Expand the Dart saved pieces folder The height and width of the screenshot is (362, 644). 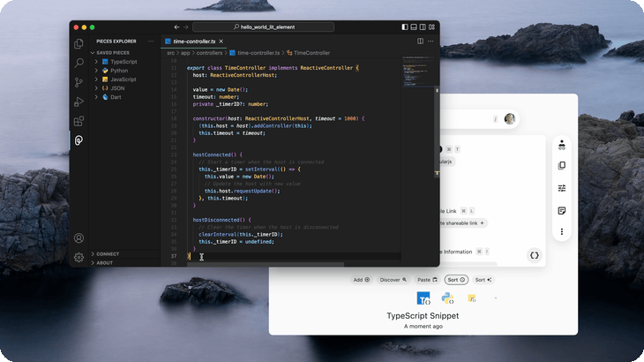click(x=116, y=97)
